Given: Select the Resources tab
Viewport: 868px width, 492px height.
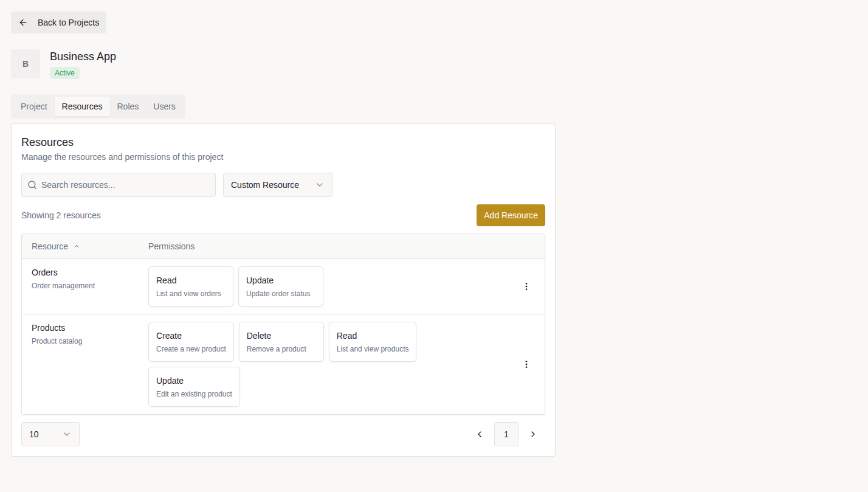Looking at the screenshot, I should click(x=82, y=106).
